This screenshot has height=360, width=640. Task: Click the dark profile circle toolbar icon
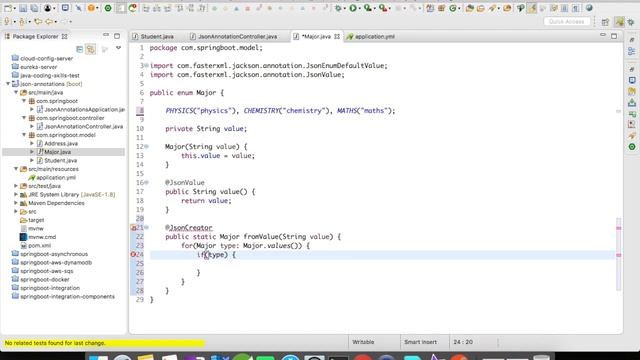[x=47, y=8]
